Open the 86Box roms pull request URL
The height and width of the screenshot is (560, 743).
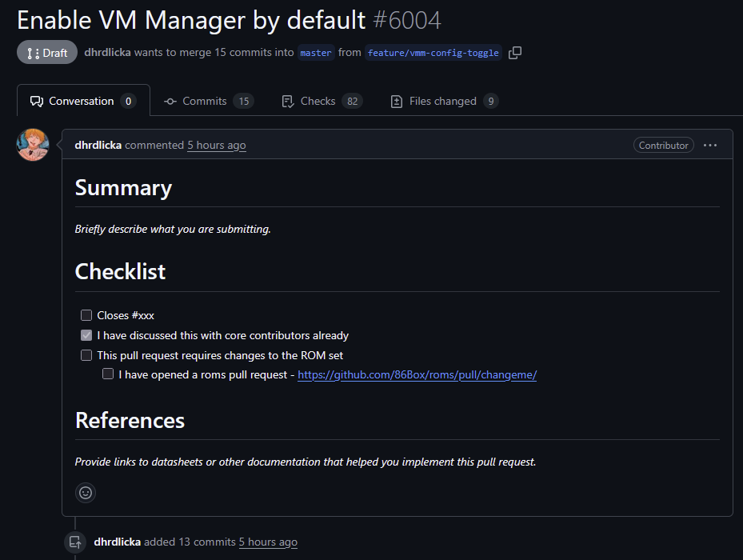tap(417, 374)
